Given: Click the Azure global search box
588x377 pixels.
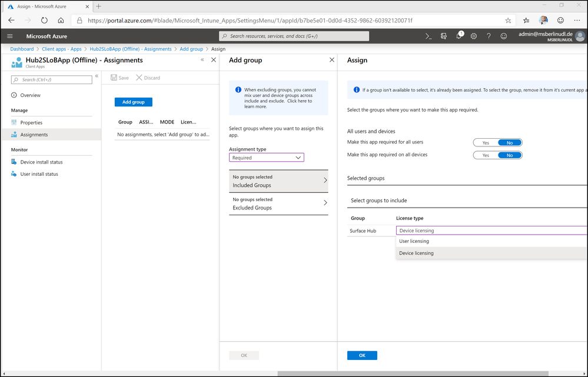Looking at the screenshot, I should [294, 36].
